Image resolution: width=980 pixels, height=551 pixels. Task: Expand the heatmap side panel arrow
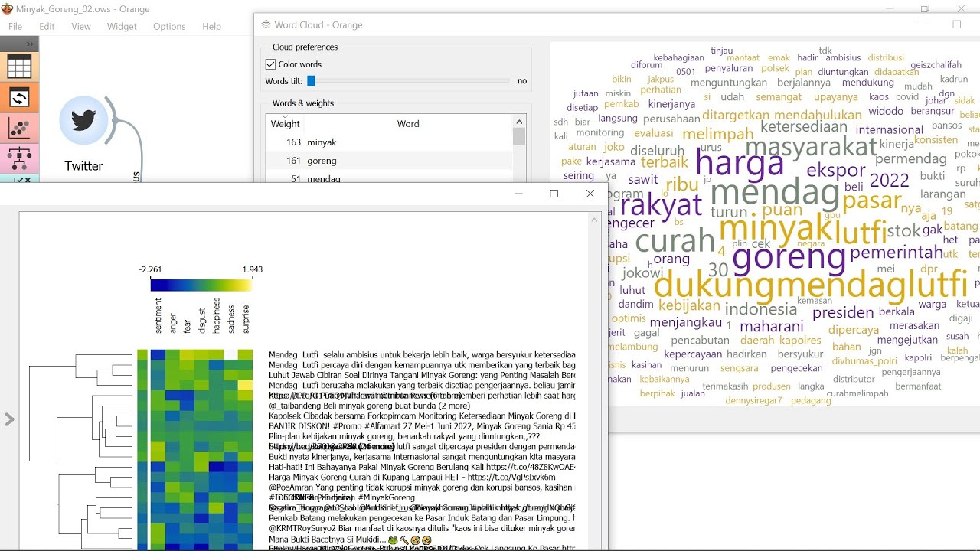pyautogui.click(x=9, y=419)
